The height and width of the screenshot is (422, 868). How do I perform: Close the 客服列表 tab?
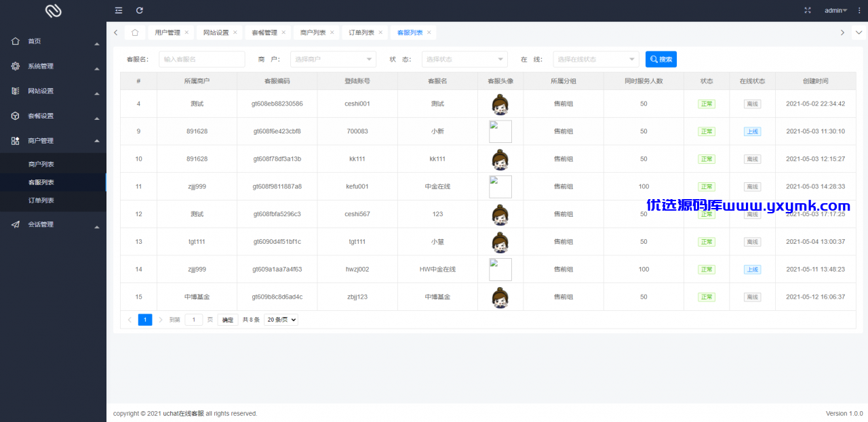point(429,32)
